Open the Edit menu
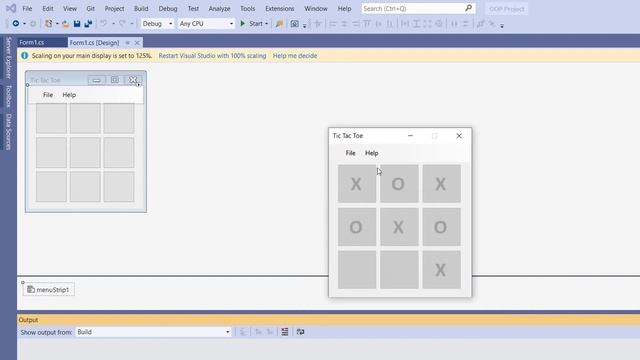The image size is (640, 360). pyautogui.click(x=48, y=8)
